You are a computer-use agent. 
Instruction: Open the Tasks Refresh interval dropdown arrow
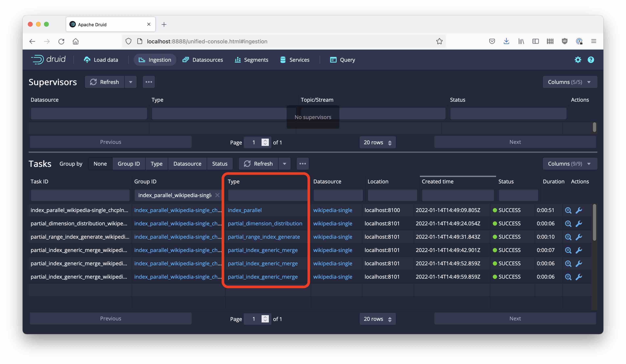[x=284, y=164]
